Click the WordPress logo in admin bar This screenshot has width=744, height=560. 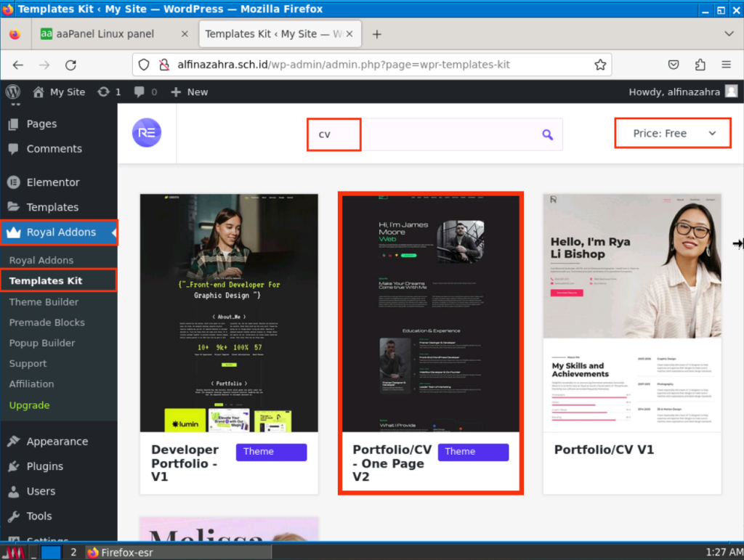click(13, 92)
